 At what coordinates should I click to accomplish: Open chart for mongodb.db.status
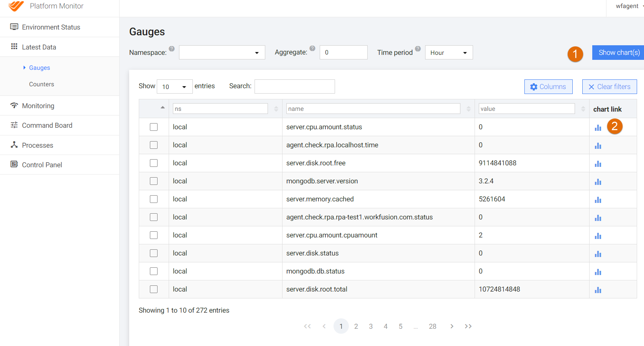tap(598, 272)
